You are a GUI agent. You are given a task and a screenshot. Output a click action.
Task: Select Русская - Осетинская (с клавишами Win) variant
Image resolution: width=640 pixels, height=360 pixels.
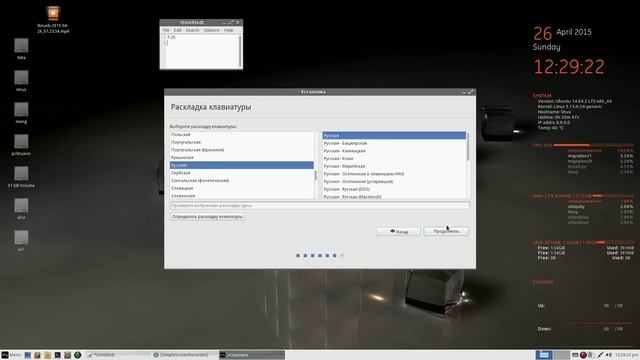point(394,174)
